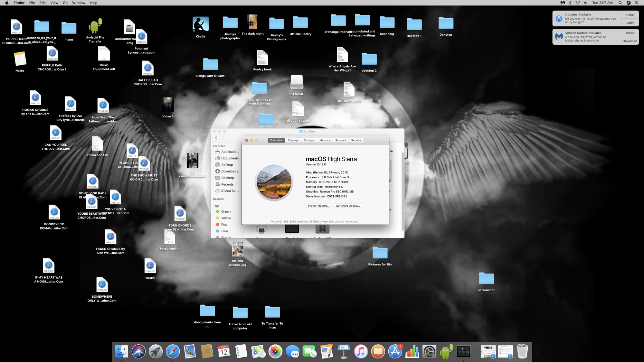Click Malwarebytes icon in menu bar
Image resolution: width=644 pixels, height=362 pixels.
563,3
